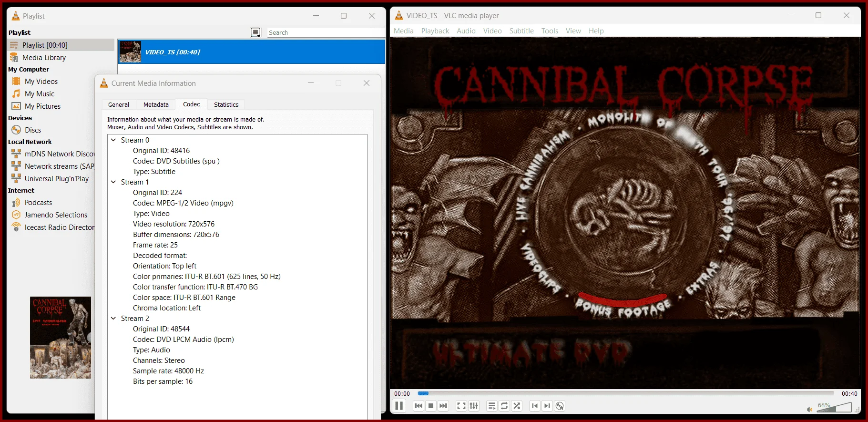This screenshot has height=422, width=868.
Task: Mute audio via the speaker icon
Action: click(809, 409)
